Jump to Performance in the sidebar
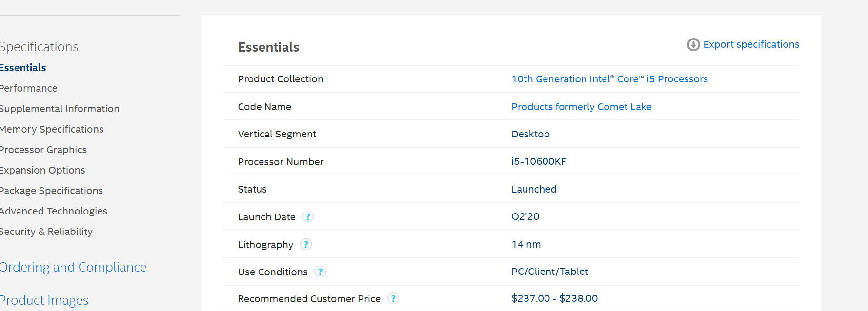 click(x=28, y=88)
